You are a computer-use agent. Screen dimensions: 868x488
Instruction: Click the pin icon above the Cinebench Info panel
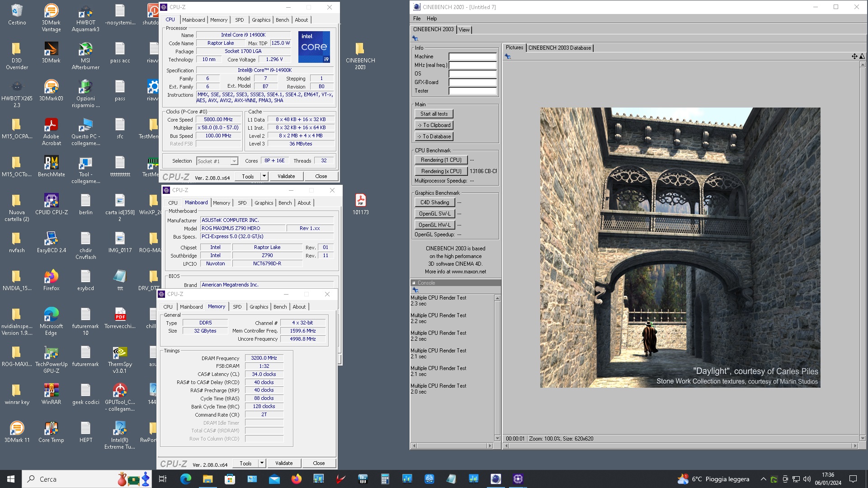(x=415, y=38)
